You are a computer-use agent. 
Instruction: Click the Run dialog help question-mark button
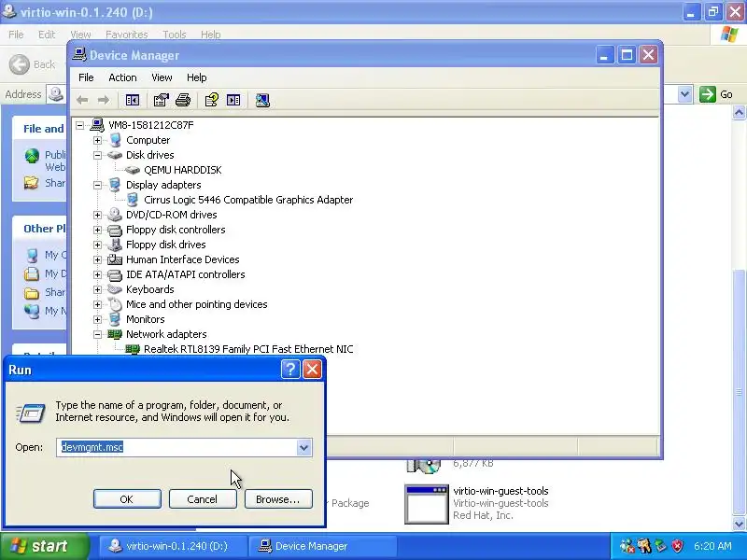tap(290, 369)
